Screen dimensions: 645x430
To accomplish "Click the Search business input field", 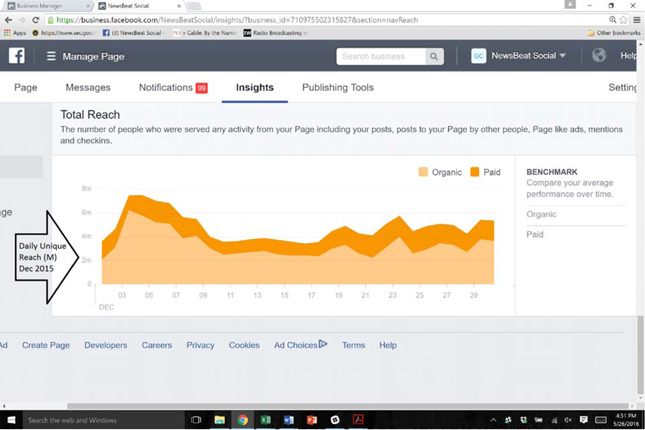I will 380,57.
